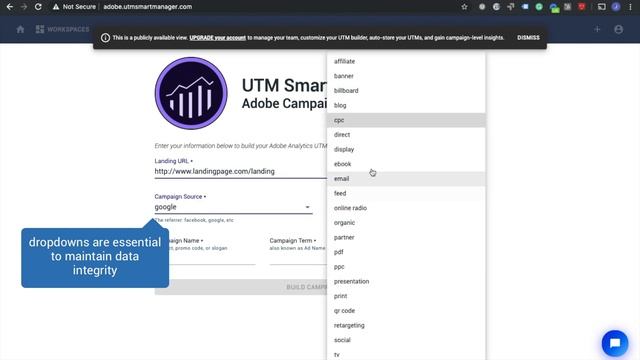Click the browser forward arrow
This screenshot has width=640, height=360.
[x=24, y=7]
